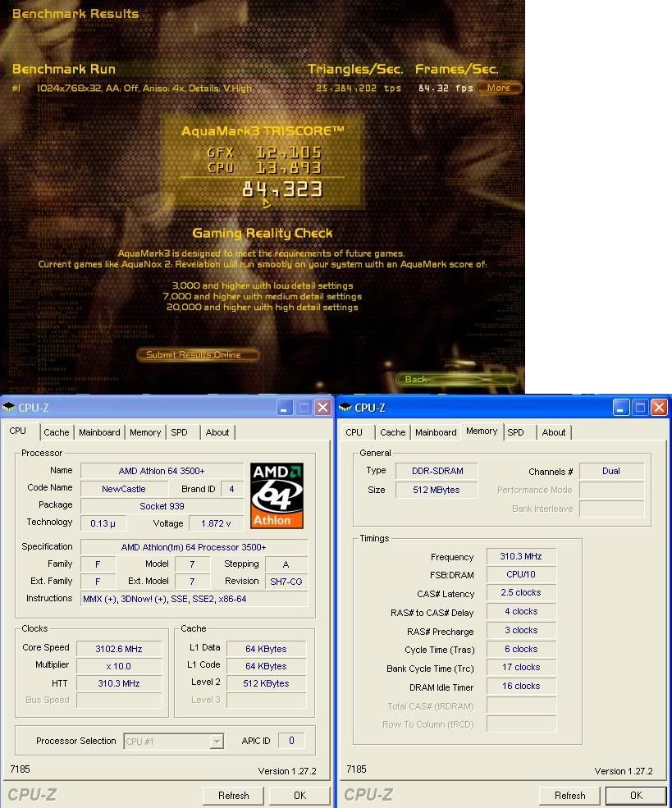Click Refresh in the left CPU-Z window

click(234, 796)
